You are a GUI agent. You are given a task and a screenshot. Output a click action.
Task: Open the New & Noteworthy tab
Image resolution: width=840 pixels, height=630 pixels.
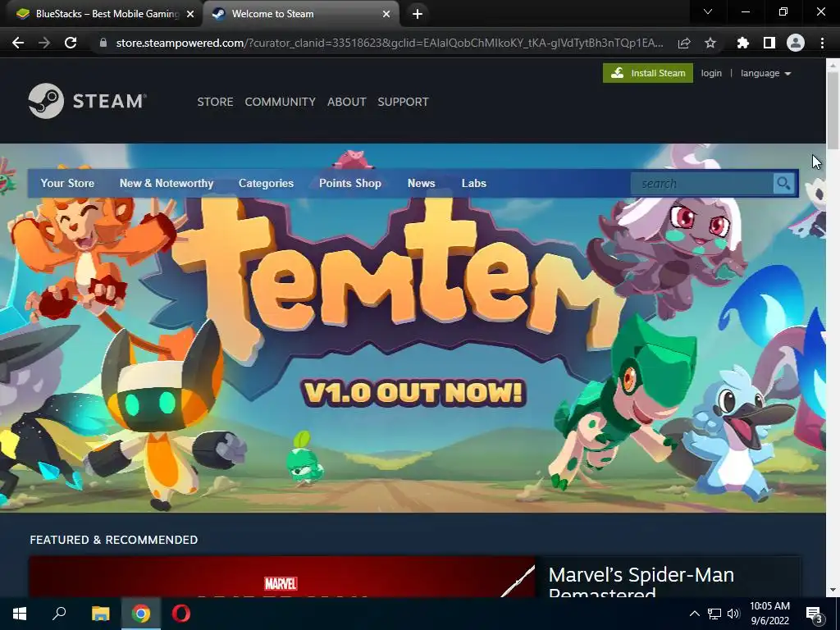[x=166, y=183]
